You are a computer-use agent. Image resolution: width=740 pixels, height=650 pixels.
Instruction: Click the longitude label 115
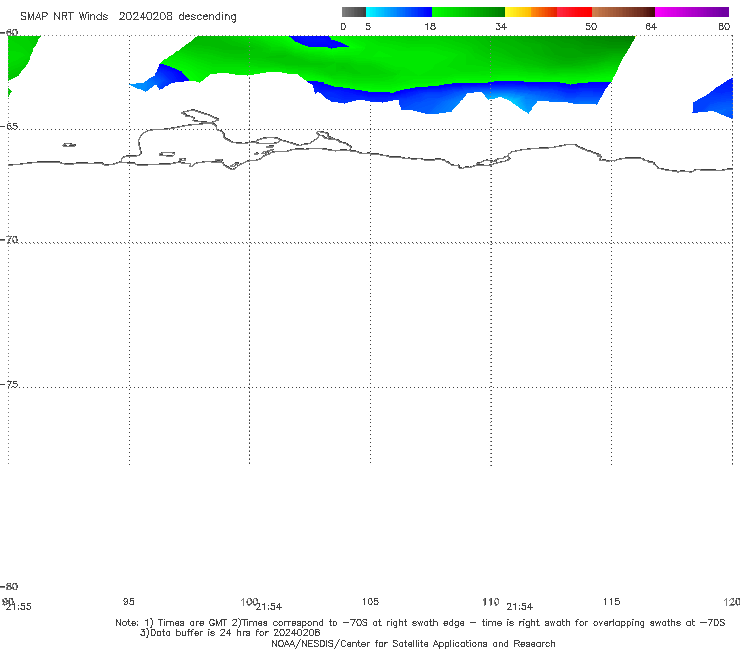click(611, 601)
